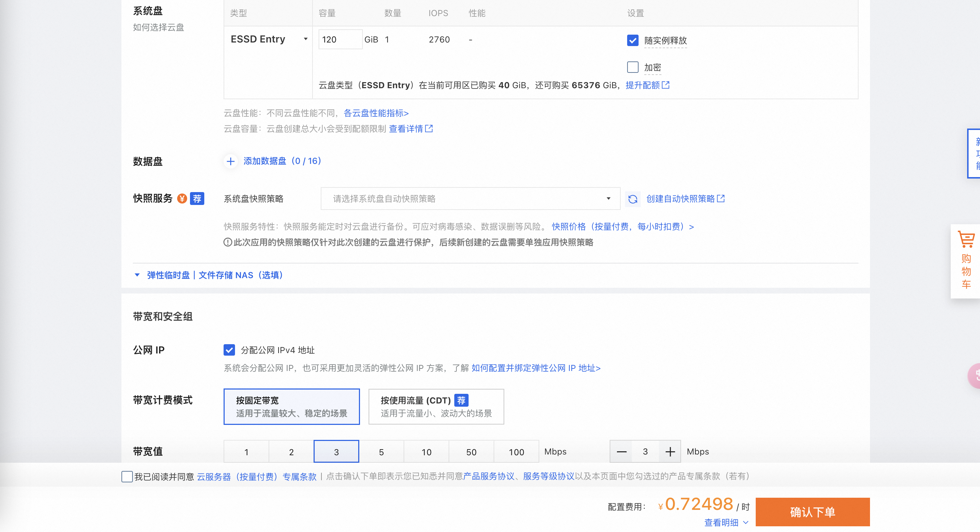Select 按固定带宽 billing mode

(292, 407)
